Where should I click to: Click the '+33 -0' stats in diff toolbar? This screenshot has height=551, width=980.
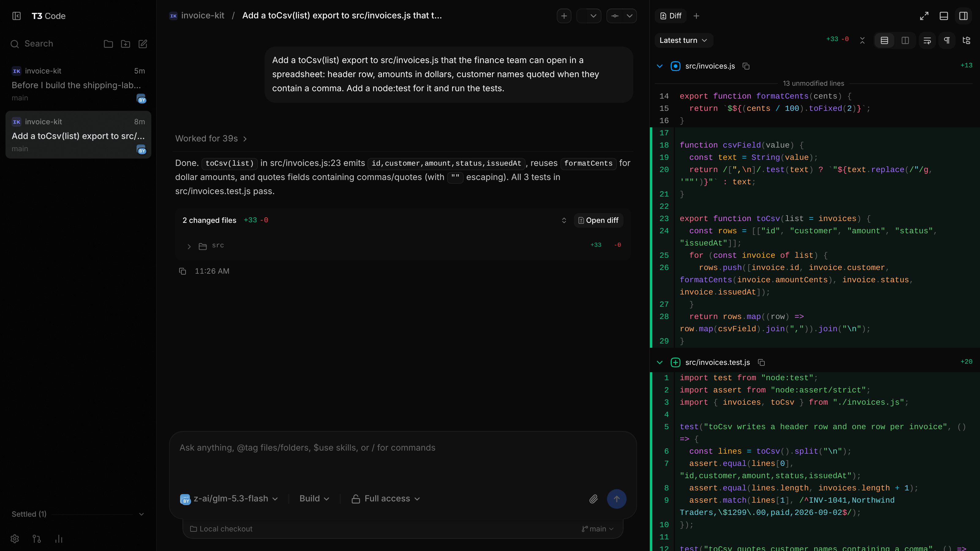(837, 39)
